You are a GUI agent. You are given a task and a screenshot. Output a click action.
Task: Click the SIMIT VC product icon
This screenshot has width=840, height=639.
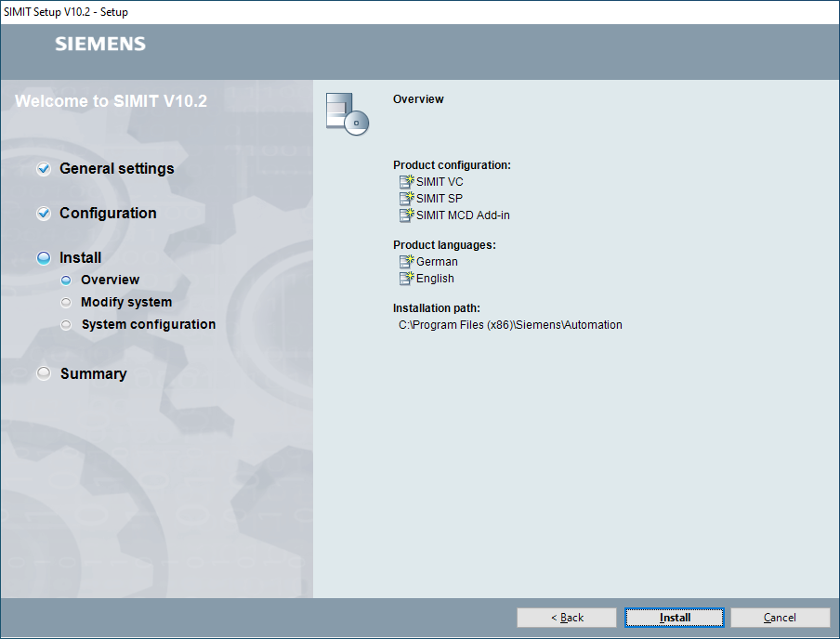[406, 181]
